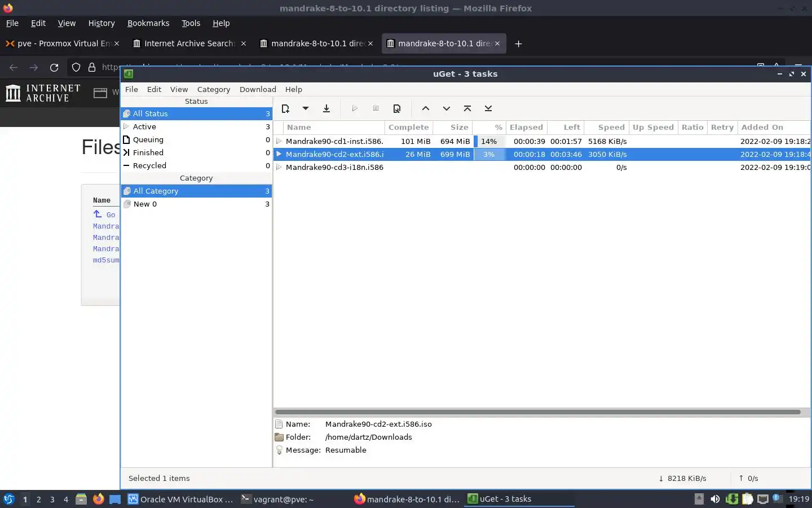This screenshot has height=508, width=812.
Task: Open the uGet View menu
Action: pos(179,89)
